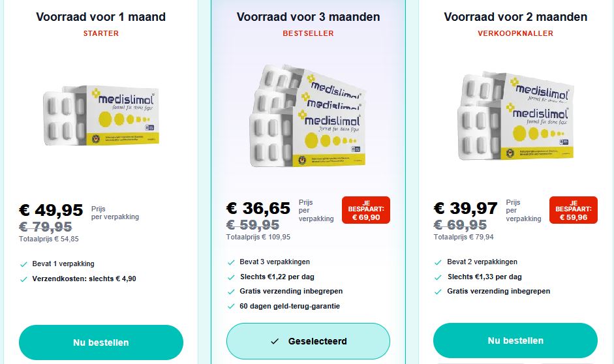
Task: Click the single Medislimol package image
Action: pos(101,116)
